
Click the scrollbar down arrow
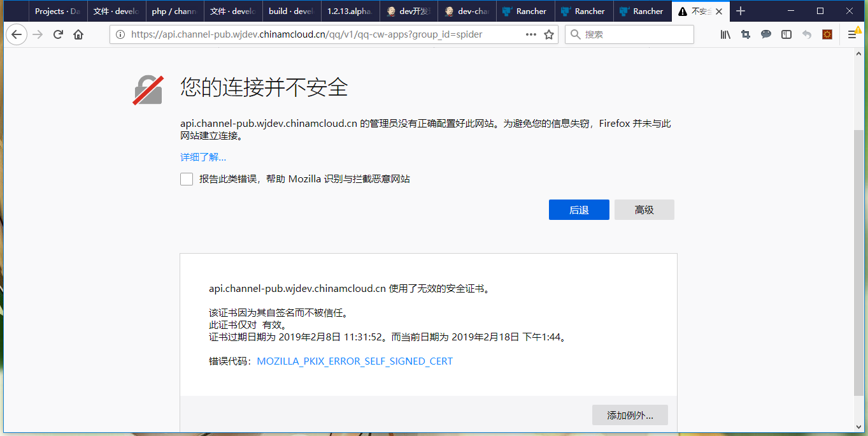coord(860,426)
